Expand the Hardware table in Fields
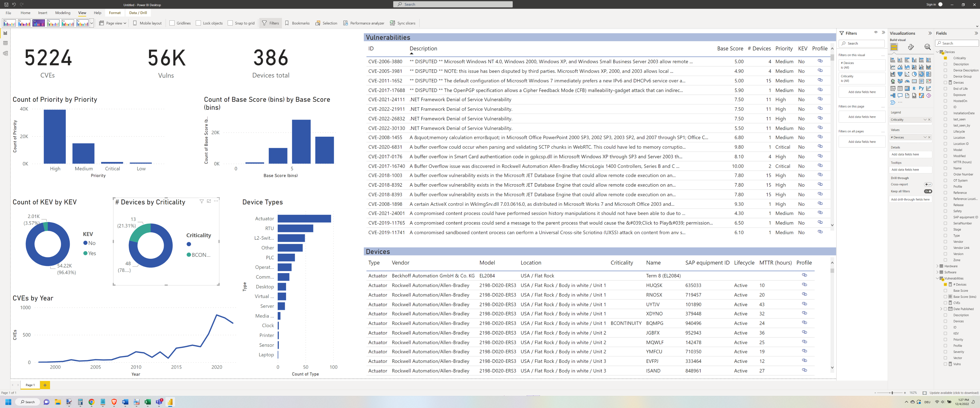 937,266
